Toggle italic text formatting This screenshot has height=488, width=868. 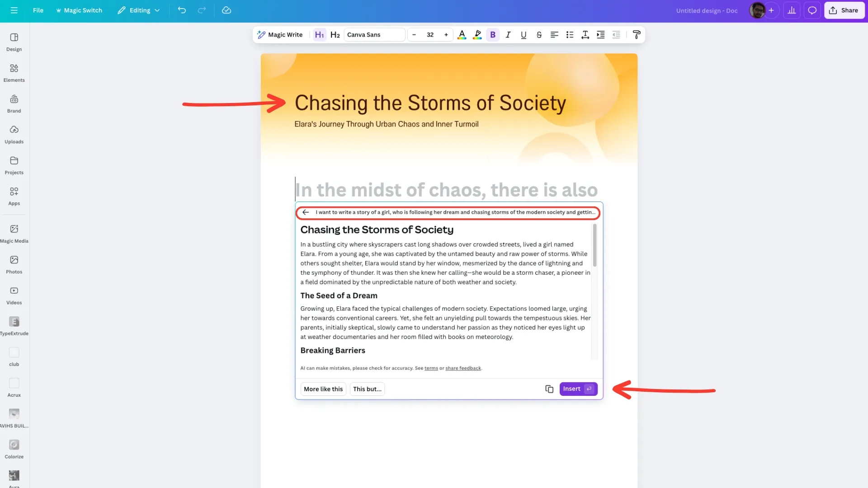pos(508,35)
